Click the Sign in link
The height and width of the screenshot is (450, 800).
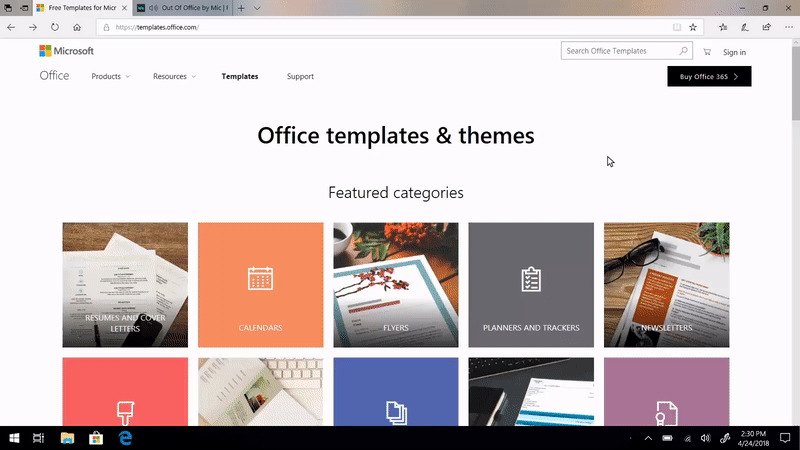[734, 52]
